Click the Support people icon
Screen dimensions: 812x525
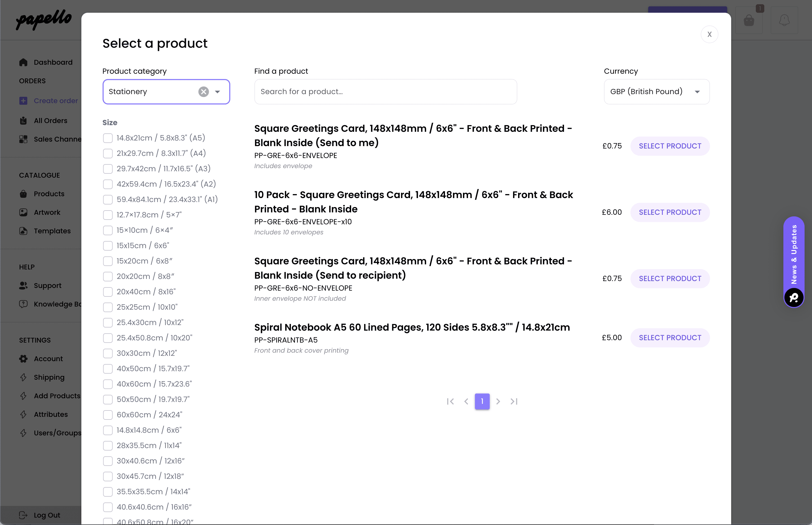[x=23, y=285]
